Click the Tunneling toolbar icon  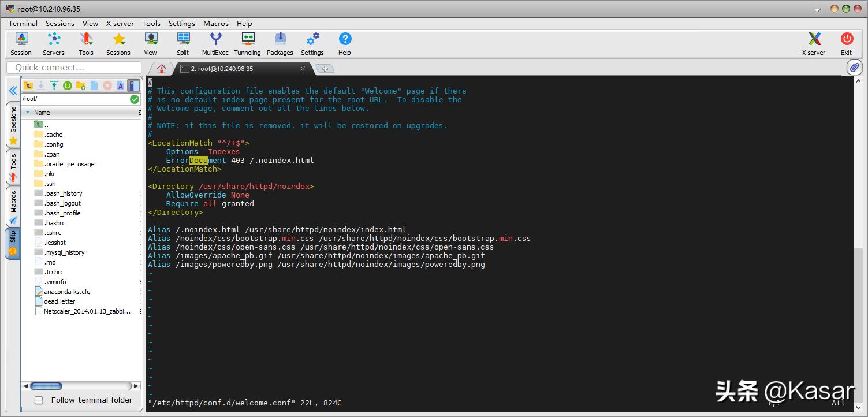[247, 44]
